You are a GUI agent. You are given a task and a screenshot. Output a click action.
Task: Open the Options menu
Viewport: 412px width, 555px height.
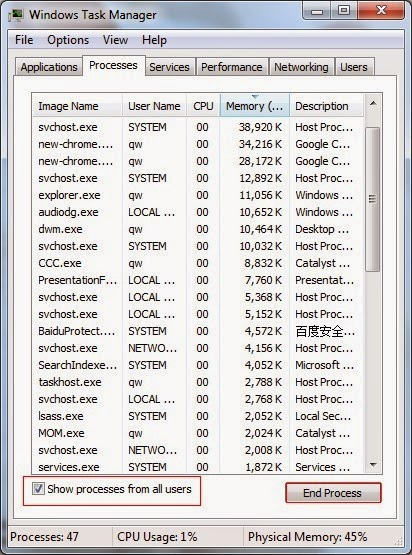click(68, 40)
